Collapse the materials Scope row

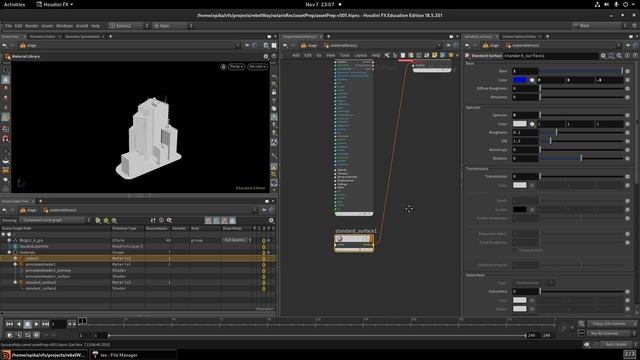click(9, 252)
